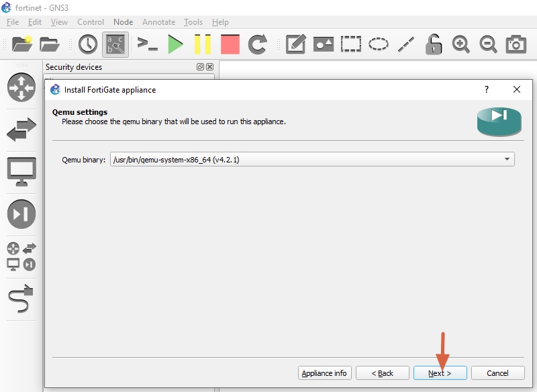Stop all nodes with red square
537x392 pixels.
(230, 44)
